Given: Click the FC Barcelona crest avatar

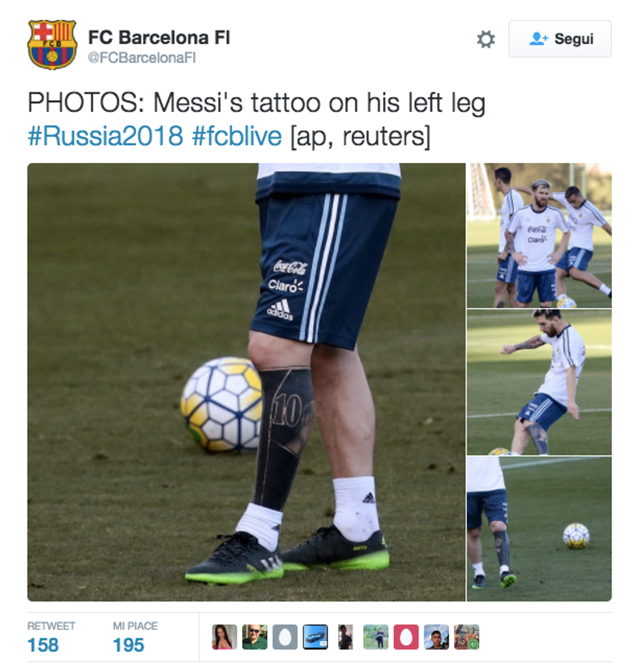Looking at the screenshot, I should 52,45.
